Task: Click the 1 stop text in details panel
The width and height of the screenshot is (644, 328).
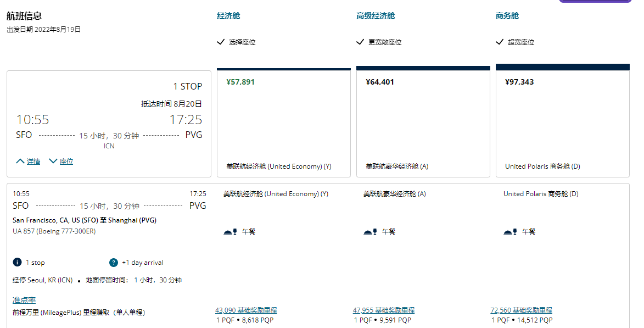Action: [35, 263]
